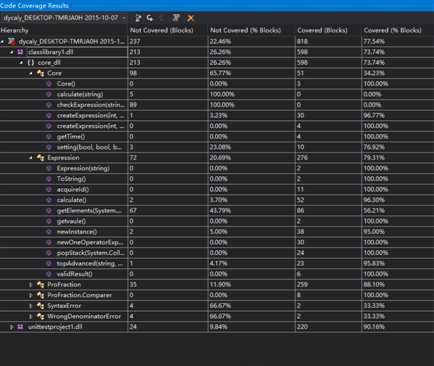Click the Expression class icon

click(x=40, y=158)
